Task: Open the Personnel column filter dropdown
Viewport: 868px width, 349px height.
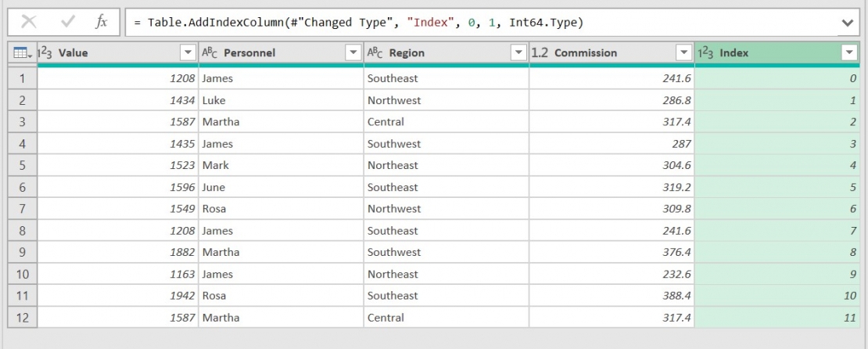Action: (x=353, y=52)
